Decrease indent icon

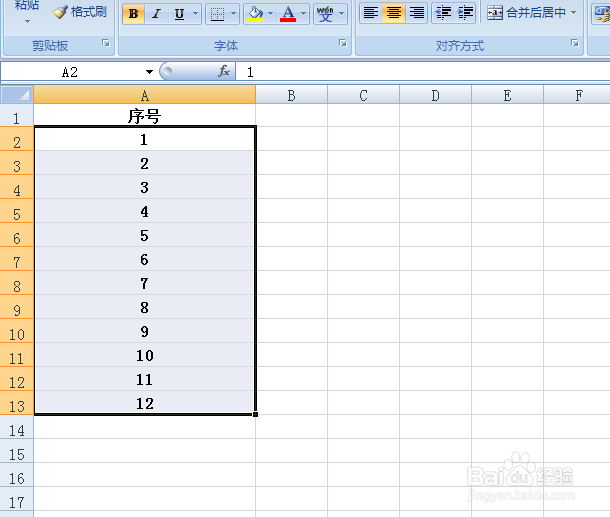443,13
